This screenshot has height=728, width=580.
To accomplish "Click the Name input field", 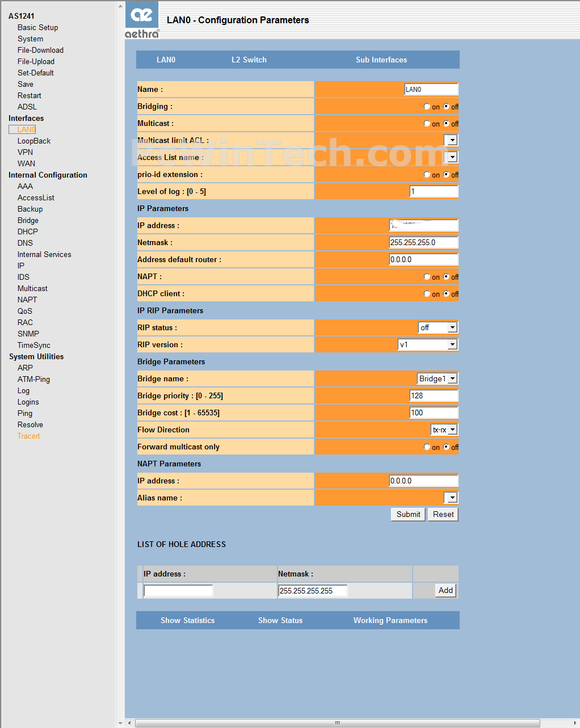I will coord(431,89).
